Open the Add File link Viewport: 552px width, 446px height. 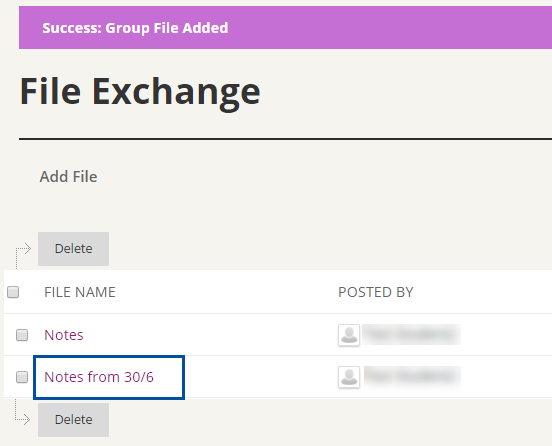(x=68, y=177)
